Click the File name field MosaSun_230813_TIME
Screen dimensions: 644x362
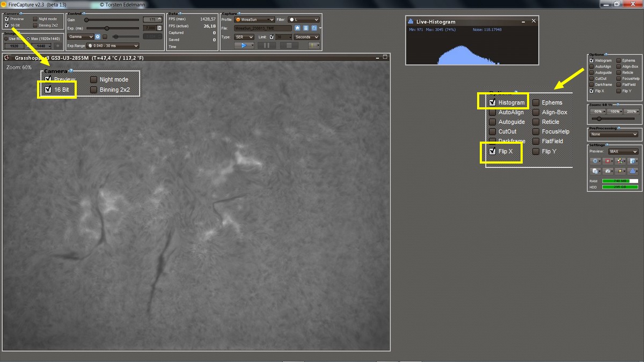coord(263,28)
